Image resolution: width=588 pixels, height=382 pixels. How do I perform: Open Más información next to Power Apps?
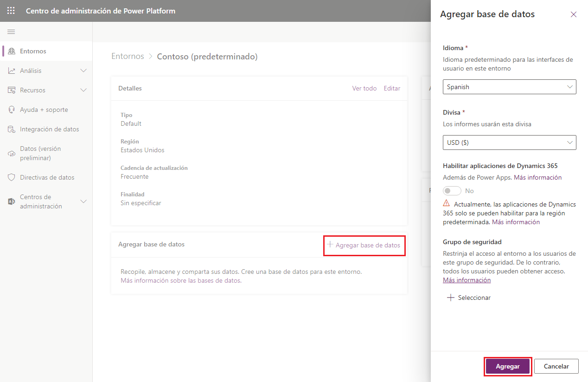point(538,177)
